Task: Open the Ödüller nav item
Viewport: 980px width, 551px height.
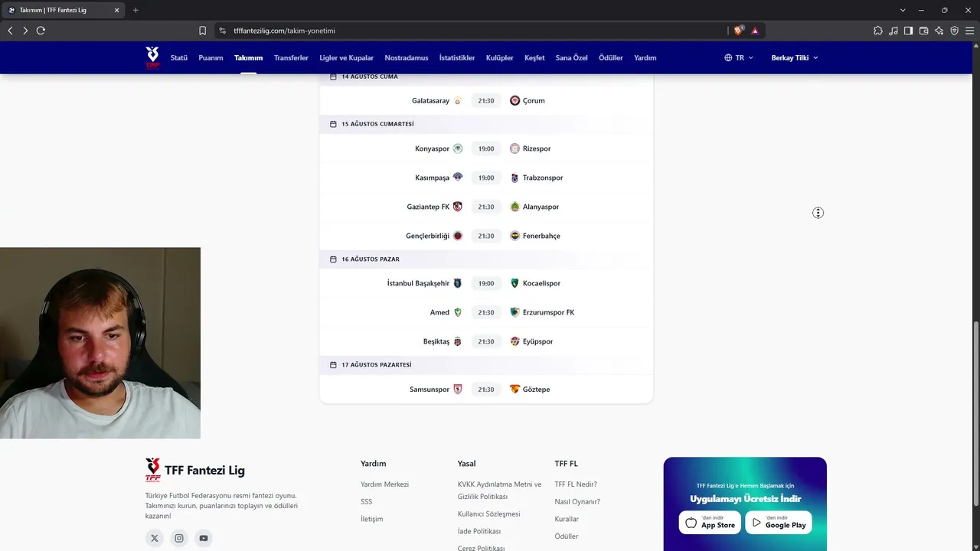Action: tap(611, 57)
